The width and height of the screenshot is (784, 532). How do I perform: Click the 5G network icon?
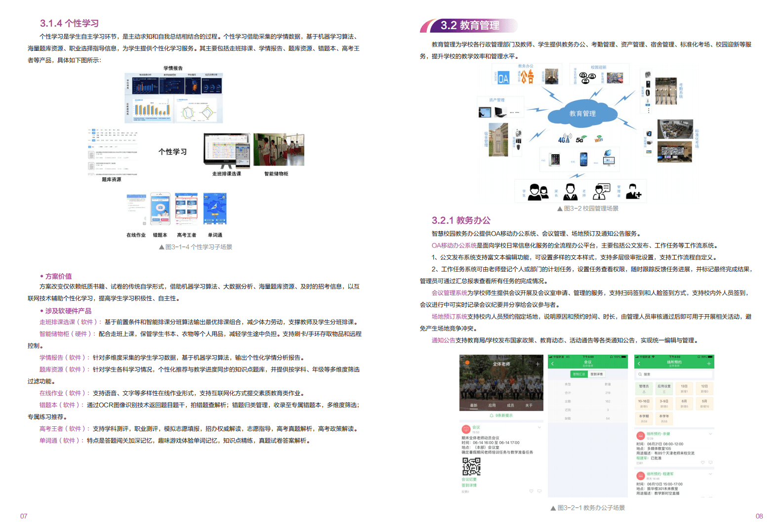[581, 140]
